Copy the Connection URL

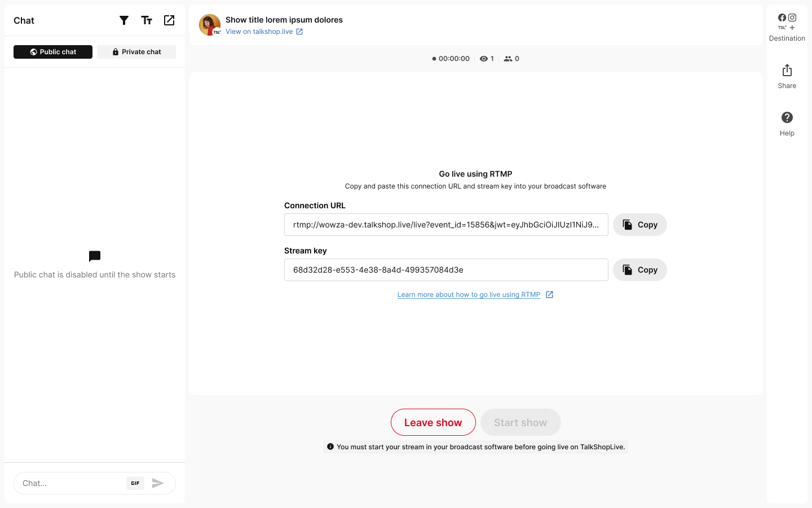coord(640,225)
